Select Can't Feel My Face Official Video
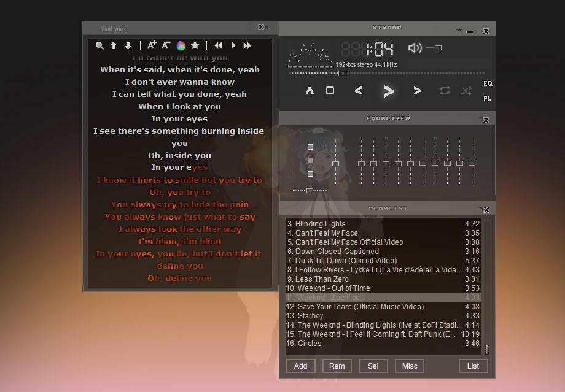Screen dimensions: 565x392 [383, 242]
